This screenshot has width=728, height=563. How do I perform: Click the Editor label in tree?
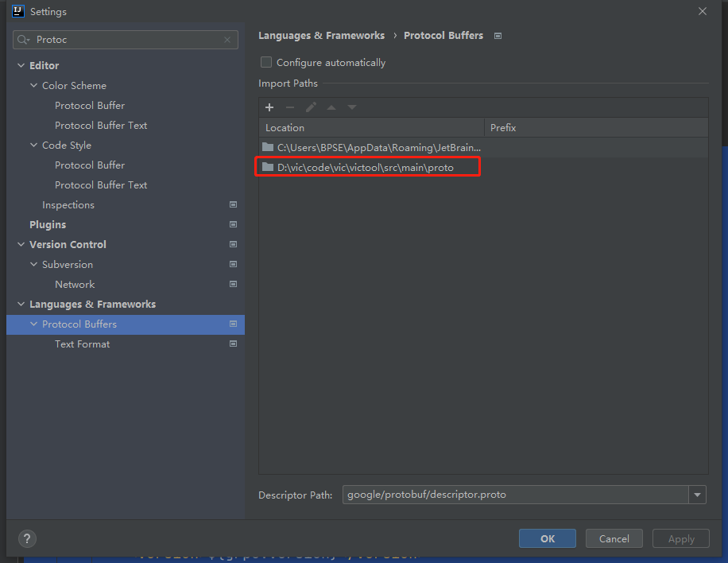44,65
